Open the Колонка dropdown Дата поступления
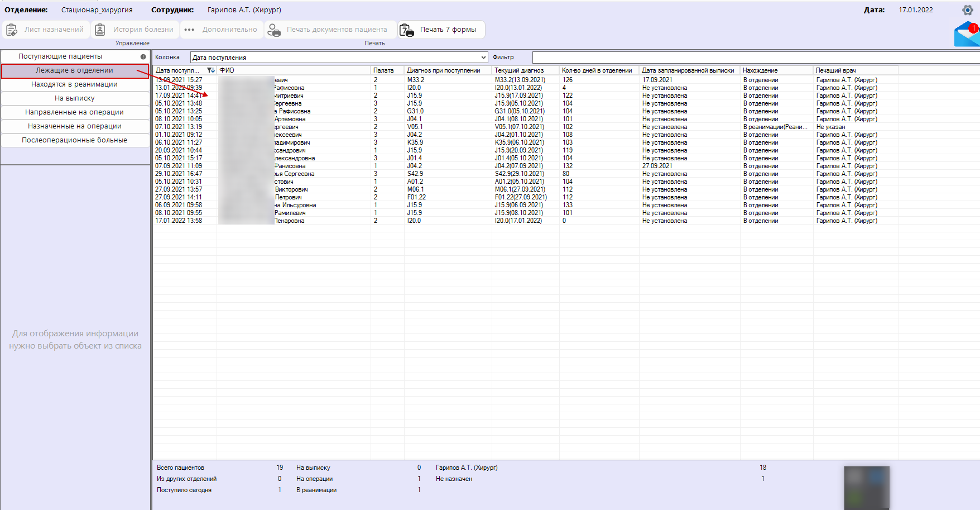Screen dimensions: 980x510 (339, 58)
